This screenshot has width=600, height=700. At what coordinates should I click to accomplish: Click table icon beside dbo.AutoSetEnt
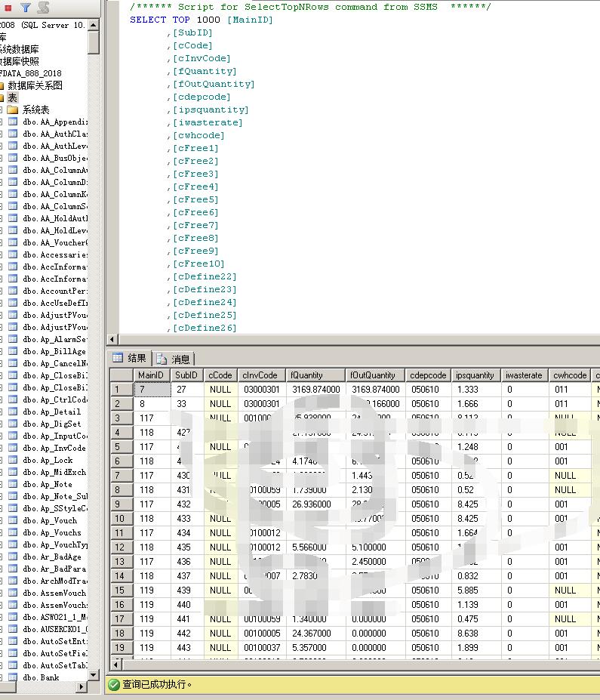(x=13, y=640)
